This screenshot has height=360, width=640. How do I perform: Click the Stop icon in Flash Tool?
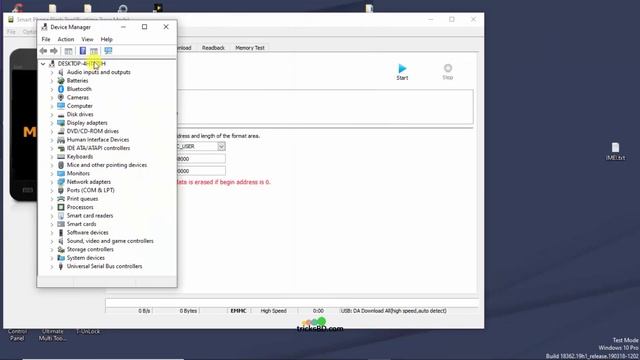[448, 68]
